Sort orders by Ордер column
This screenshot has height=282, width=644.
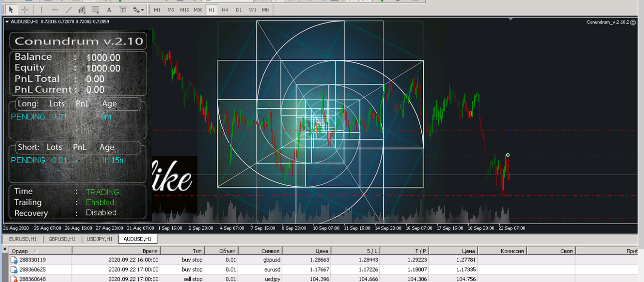(x=40, y=251)
